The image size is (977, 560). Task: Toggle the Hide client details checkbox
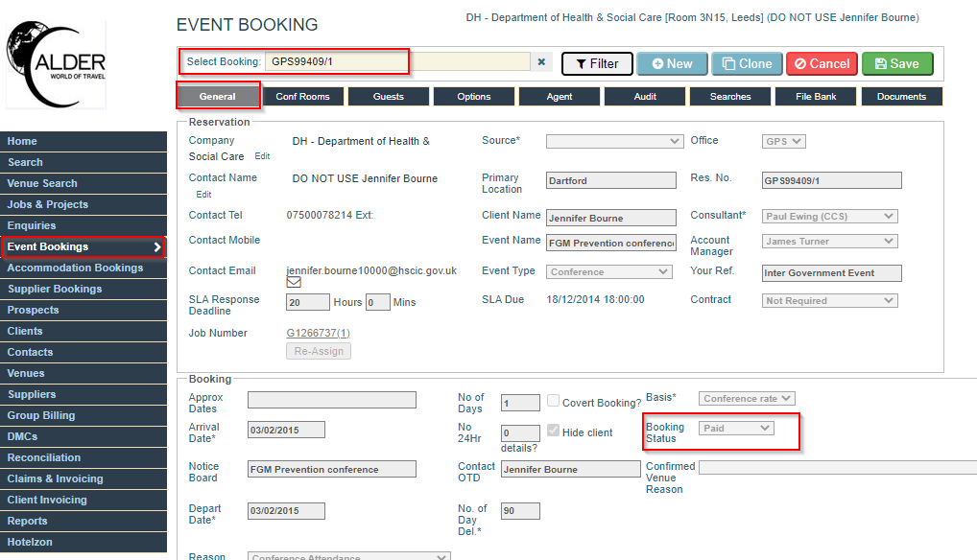[x=554, y=431]
